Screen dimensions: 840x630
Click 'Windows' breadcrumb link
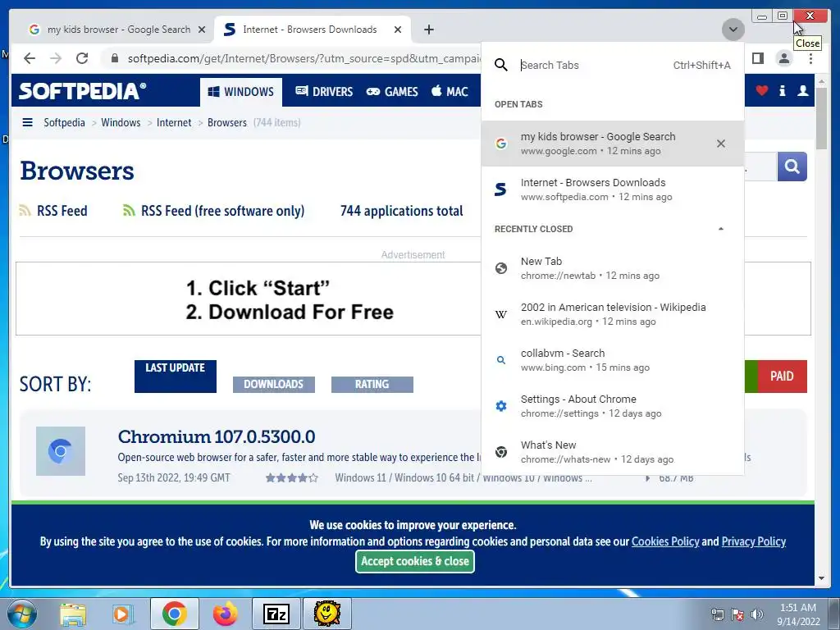[x=121, y=123]
